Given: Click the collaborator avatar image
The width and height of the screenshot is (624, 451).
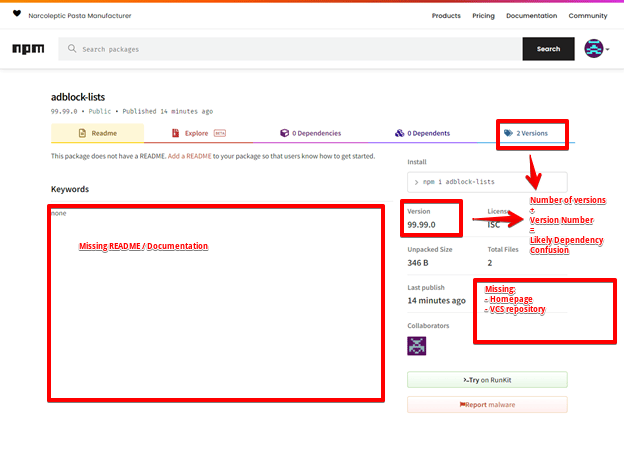Looking at the screenshot, I should tap(417, 346).
